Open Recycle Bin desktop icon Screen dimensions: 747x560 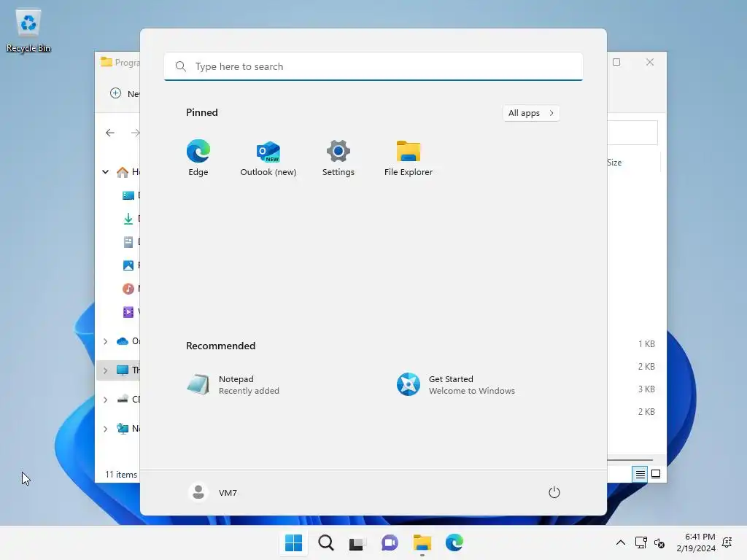coord(28,31)
